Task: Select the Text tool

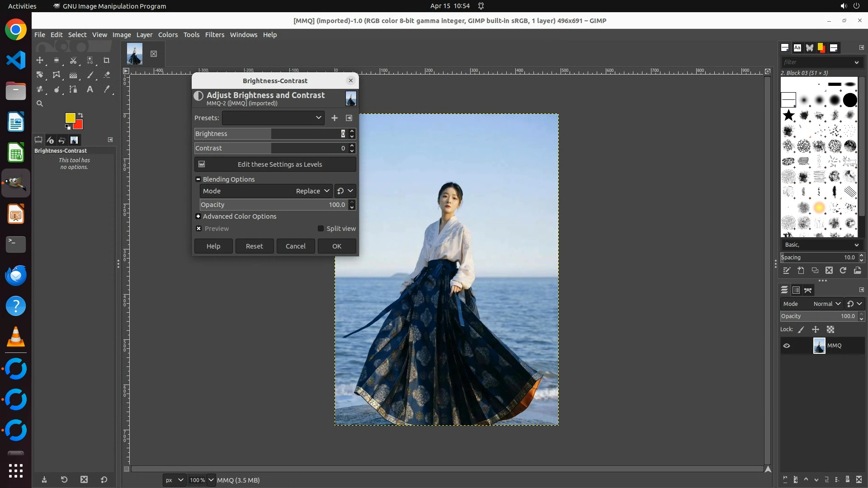Action: click(90, 89)
